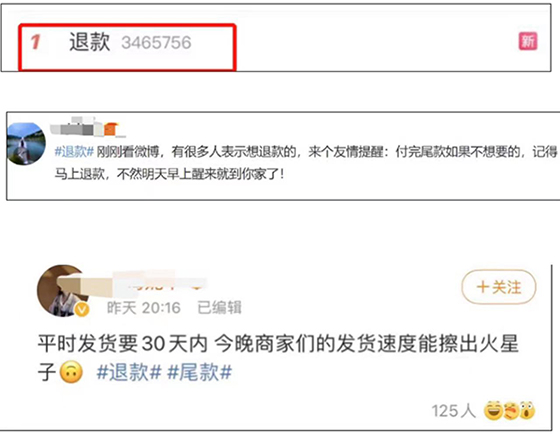Open second poster's profile avatar
The height and width of the screenshot is (435, 560).
(x=62, y=291)
